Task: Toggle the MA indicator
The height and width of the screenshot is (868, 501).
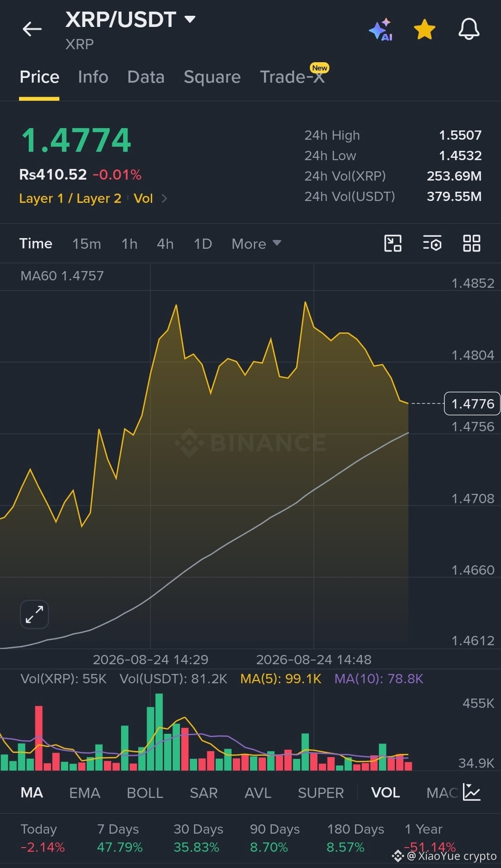Action: pos(32,793)
